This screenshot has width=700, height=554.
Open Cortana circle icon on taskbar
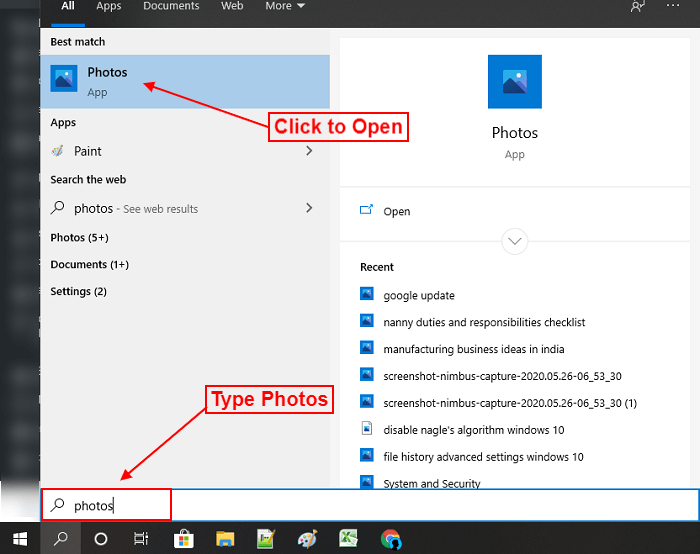click(101, 539)
